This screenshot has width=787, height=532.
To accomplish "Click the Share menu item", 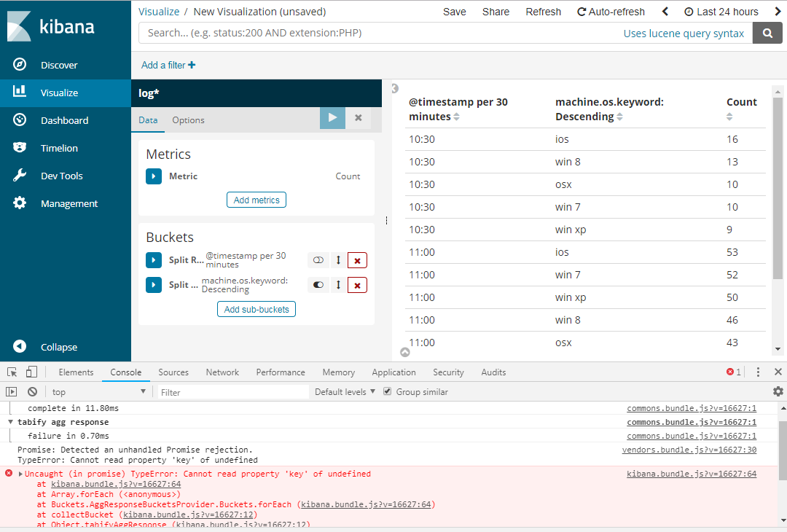I will (x=496, y=12).
